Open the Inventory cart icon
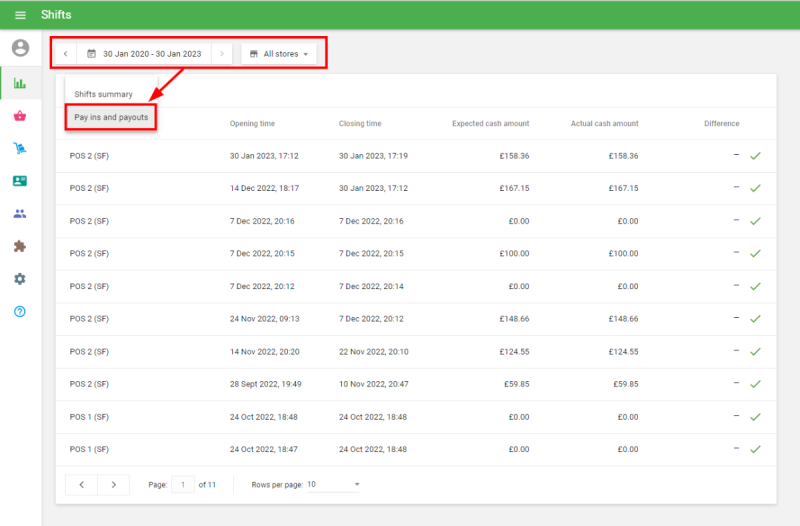 (x=20, y=149)
